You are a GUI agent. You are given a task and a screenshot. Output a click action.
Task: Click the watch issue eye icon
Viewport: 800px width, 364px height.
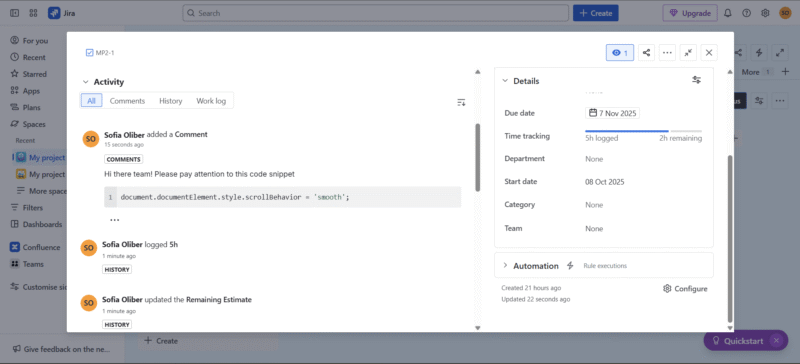coord(620,53)
